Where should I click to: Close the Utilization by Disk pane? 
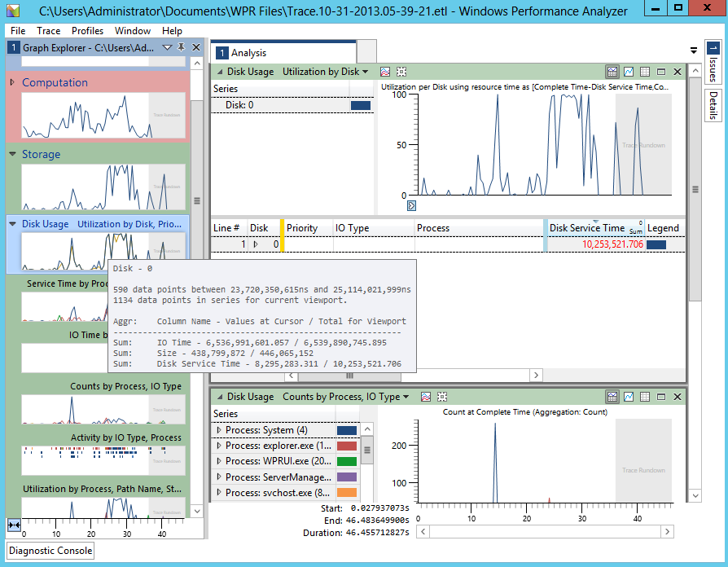click(678, 72)
